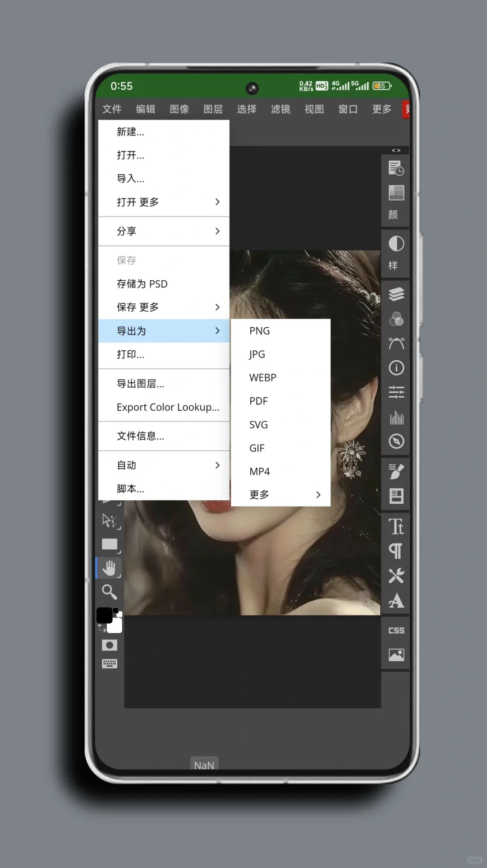The width and height of the screenshot is (487, 868).
Task: Open the 文件 menu
Action: point(112,109)
